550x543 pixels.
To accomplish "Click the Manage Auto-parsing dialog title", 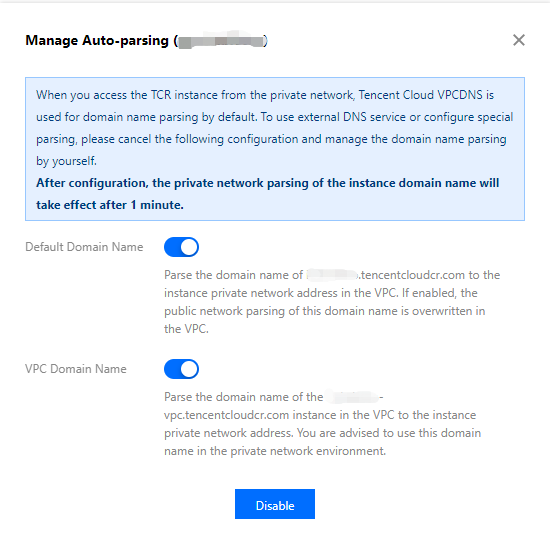I will pyautogui.click(x=146, y=41).
